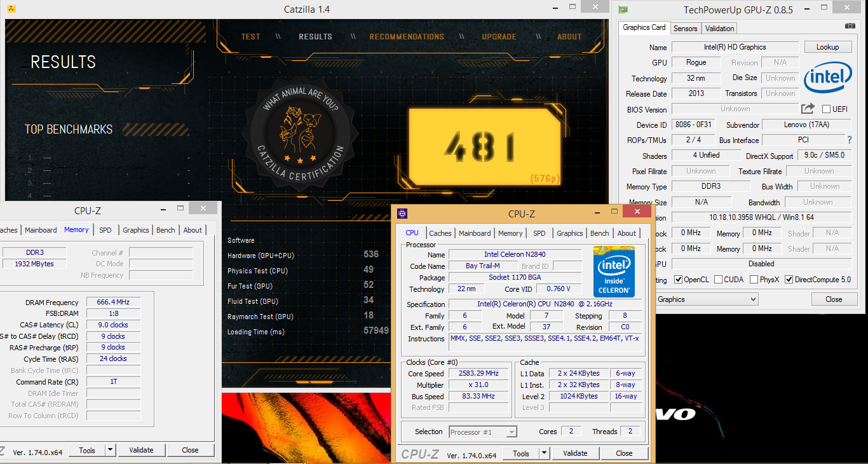Click the Multiplier x 31.0 value
Image resolution: width=868 pixels, height=464 pixels.
(x=479, y=385)
